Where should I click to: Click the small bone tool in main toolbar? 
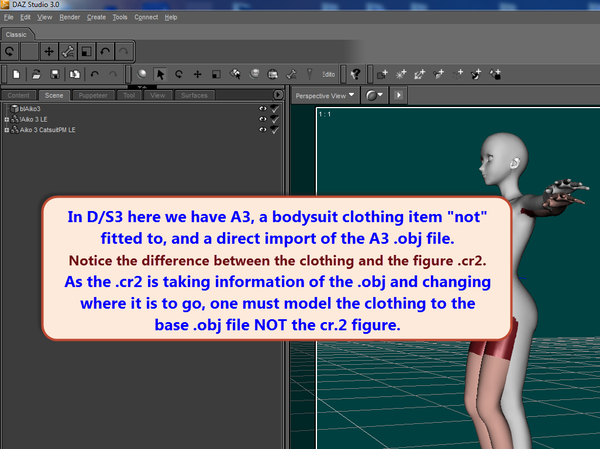point(292,74)
